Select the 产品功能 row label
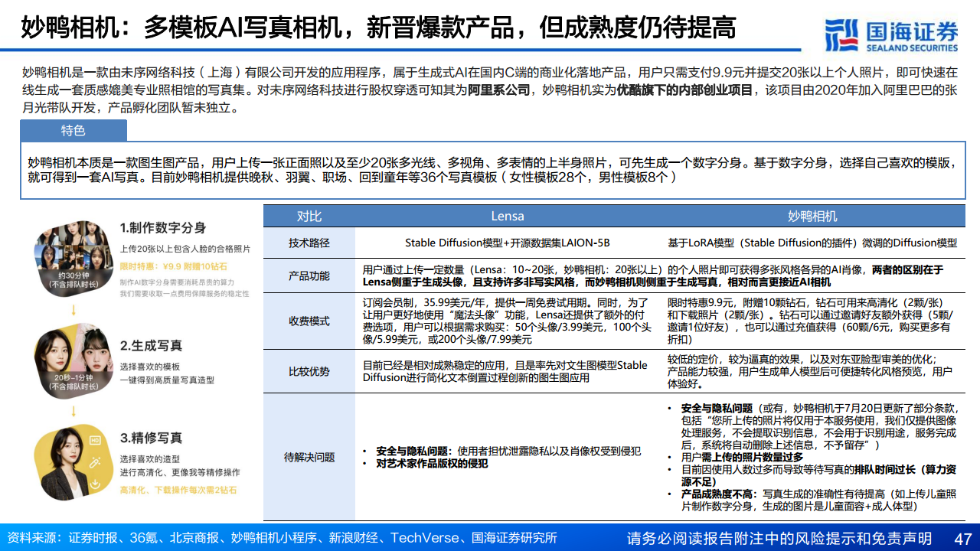This screenshot has height=551, width=980. (x=309, y=275)
